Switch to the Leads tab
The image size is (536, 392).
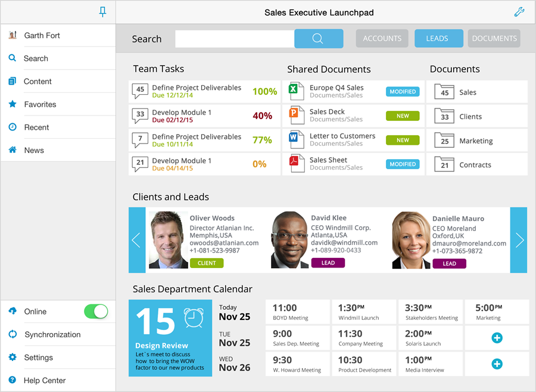[x=437, y=39]
